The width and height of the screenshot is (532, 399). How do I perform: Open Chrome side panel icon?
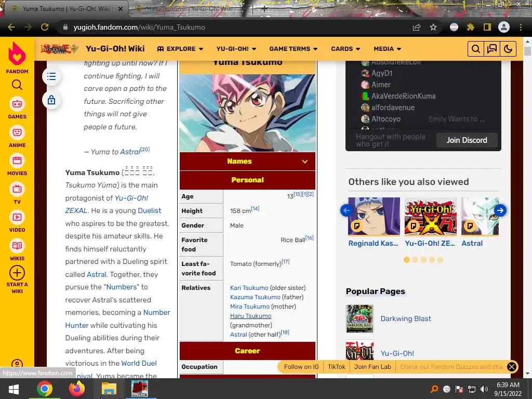487,27
